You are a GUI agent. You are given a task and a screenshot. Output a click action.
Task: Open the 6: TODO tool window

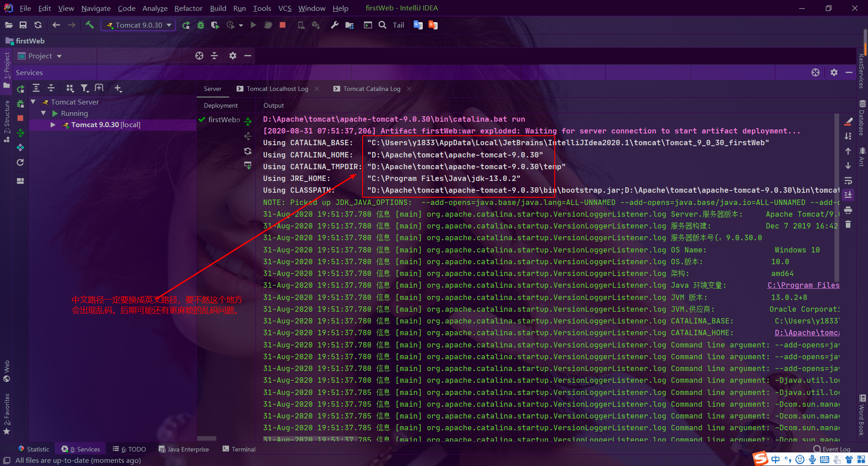coord(129,449)
